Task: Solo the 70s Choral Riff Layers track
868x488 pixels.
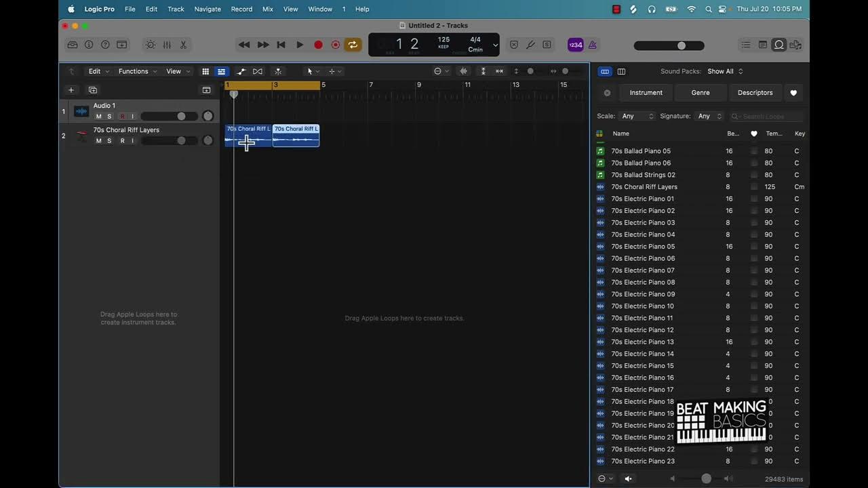Action: [109, 141]
